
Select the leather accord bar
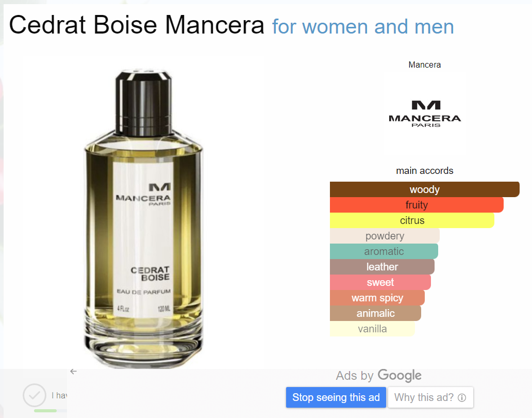click(382, 267)
